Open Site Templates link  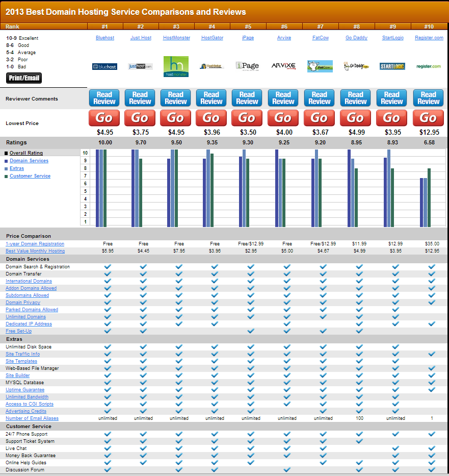tap(21, 361)
